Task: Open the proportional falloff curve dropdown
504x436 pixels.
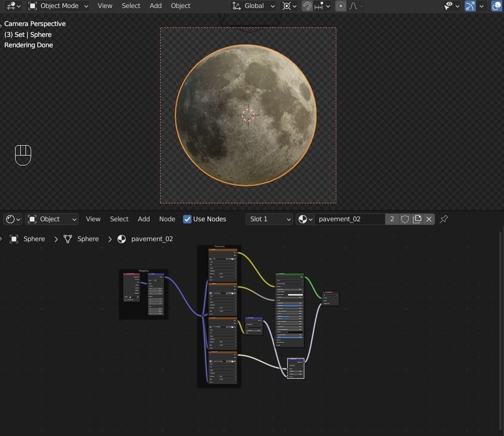Action: click(356, 6)
